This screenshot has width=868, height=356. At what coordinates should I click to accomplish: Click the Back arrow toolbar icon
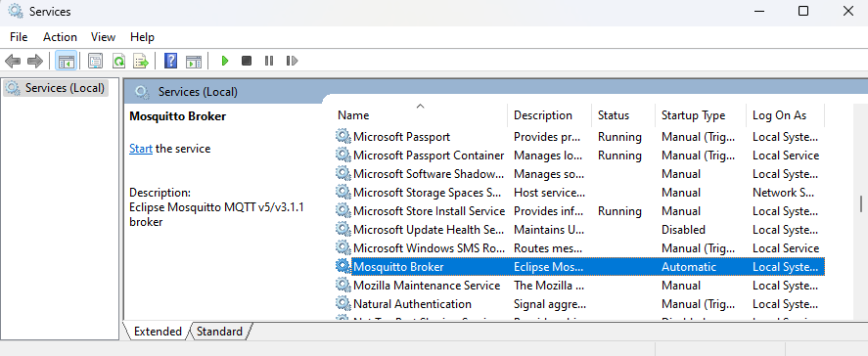click(13, 61)
